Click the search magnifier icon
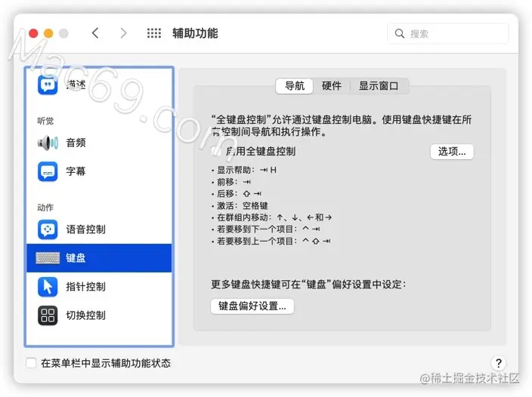This screenshot has width=532, height=397. tap(400, 33)
